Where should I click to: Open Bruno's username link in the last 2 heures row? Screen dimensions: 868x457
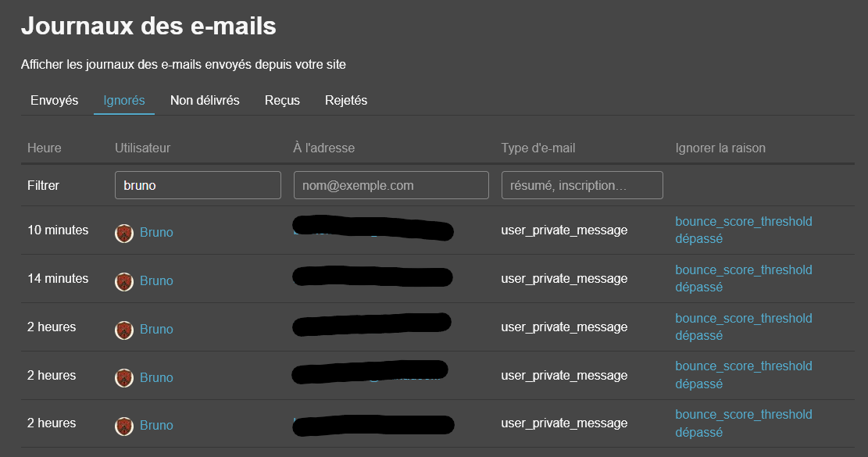[156, 426]
